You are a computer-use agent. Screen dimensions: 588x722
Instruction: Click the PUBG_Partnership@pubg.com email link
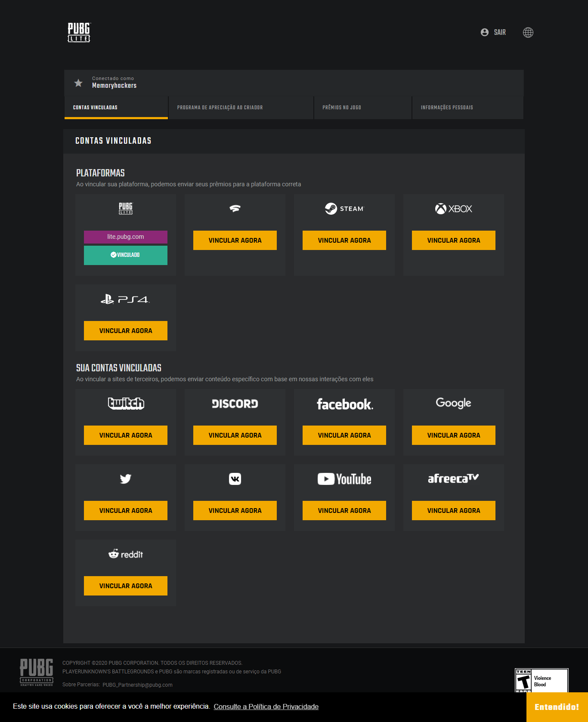coord(137,685)
